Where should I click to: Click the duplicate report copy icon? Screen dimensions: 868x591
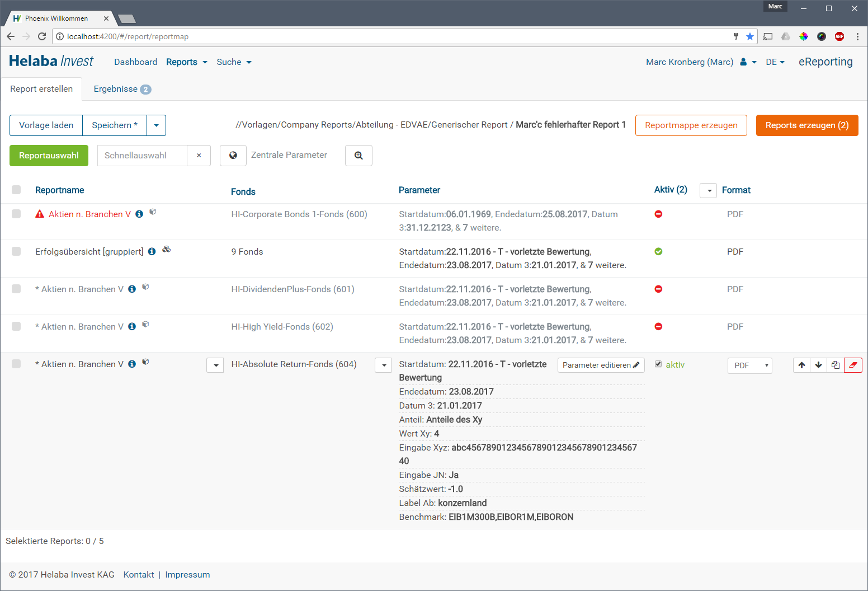click(836, 365)
